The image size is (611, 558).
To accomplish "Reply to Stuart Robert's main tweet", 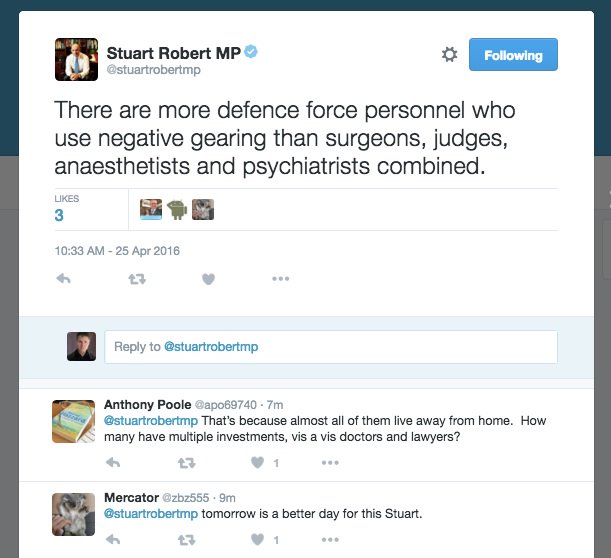I will (64, 279).
